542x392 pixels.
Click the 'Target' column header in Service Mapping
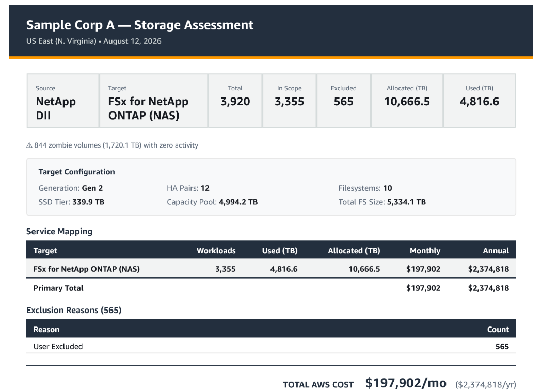[x=45, y=251]
